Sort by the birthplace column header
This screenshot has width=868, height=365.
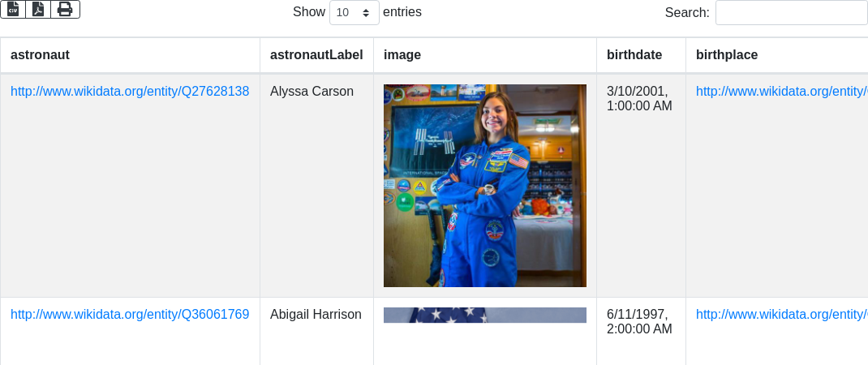pos(727,55)
